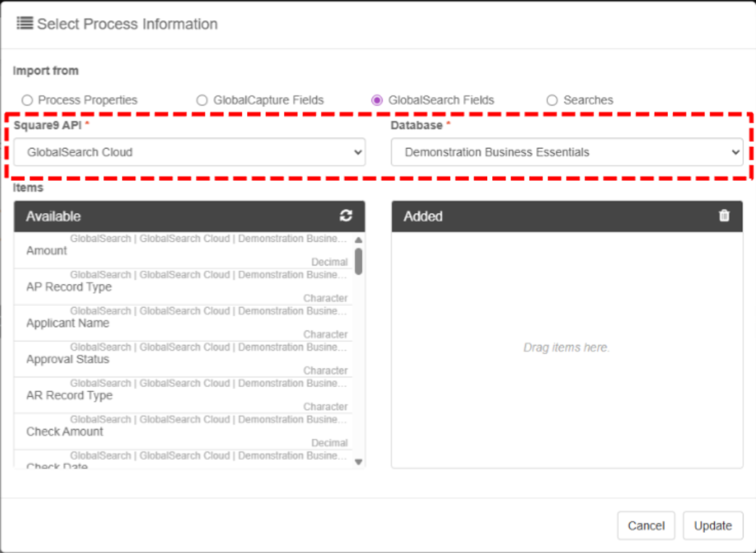This screenshot has width=756, height=553.
Task: Click the Update button
Action: pos(713,526)
